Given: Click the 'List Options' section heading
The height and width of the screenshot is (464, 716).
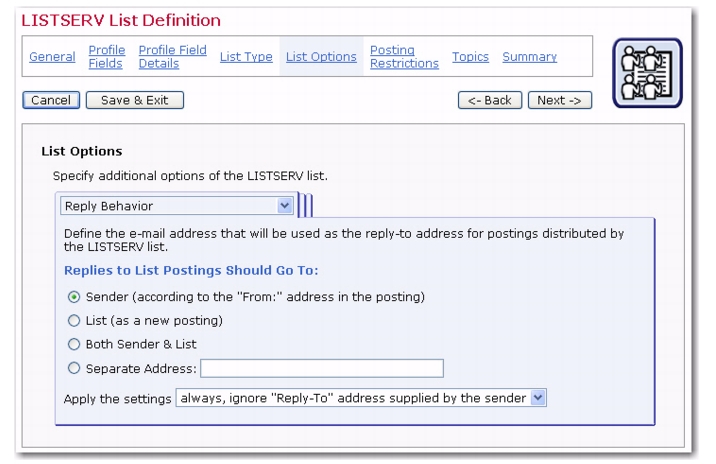Looking at the screenshot, I should (82, 151).
